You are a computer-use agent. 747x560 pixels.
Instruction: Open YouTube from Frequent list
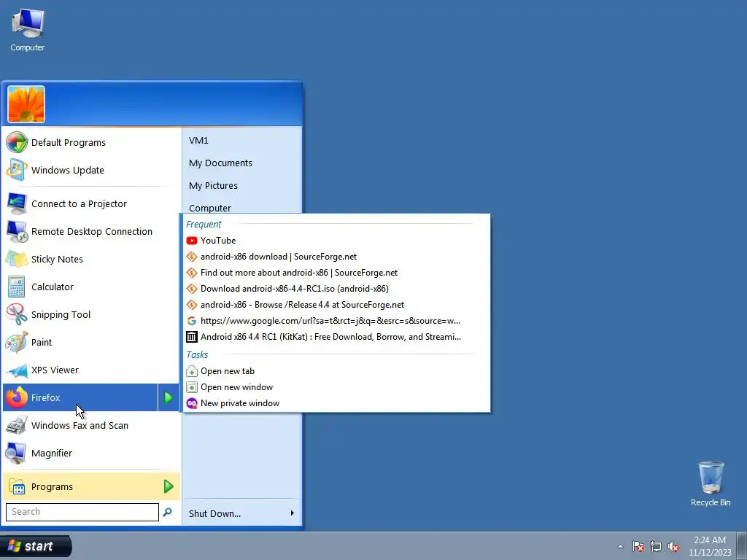tap(336, 241)
